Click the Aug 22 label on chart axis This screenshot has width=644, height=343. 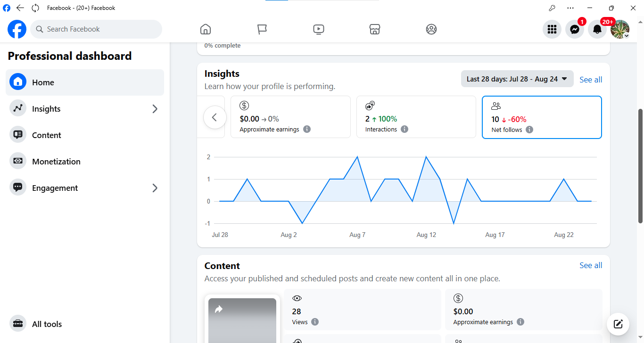564,235
